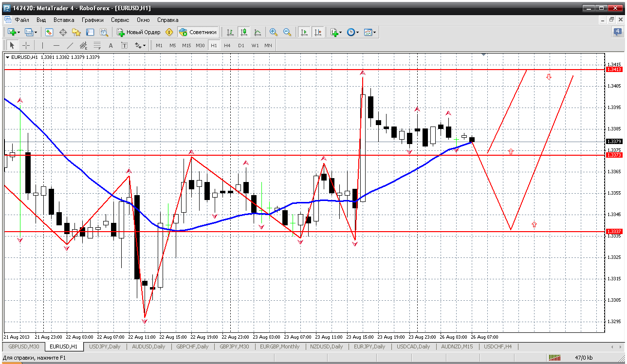Select the M1 timeframe button

[x=159, y=45]
